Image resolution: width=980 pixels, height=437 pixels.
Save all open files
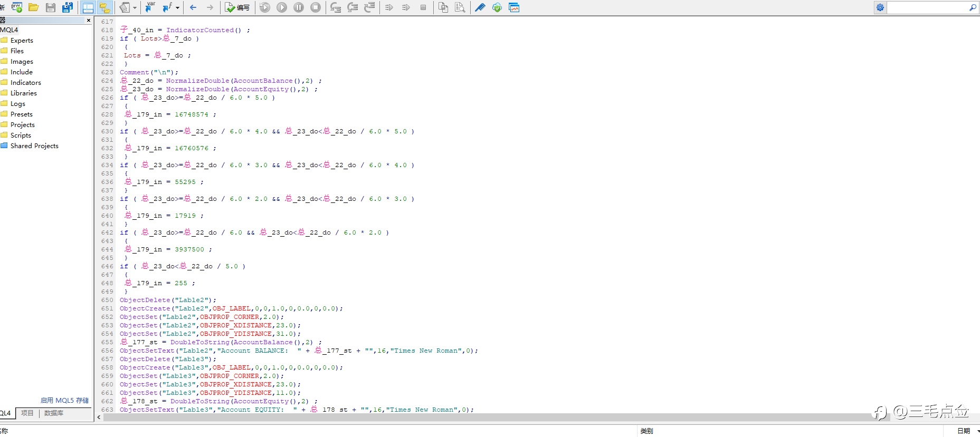pyautogui.click(x=68, y=7)
